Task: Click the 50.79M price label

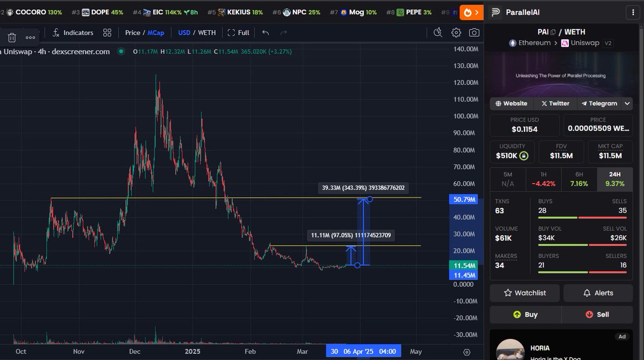Action: click(x=465, y=200)
